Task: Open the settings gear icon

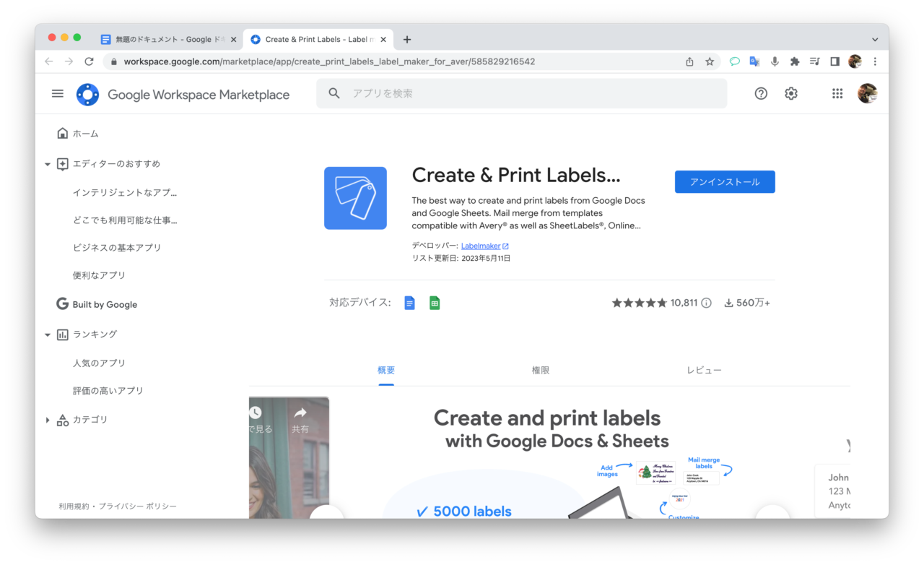Action: (791, 93)
